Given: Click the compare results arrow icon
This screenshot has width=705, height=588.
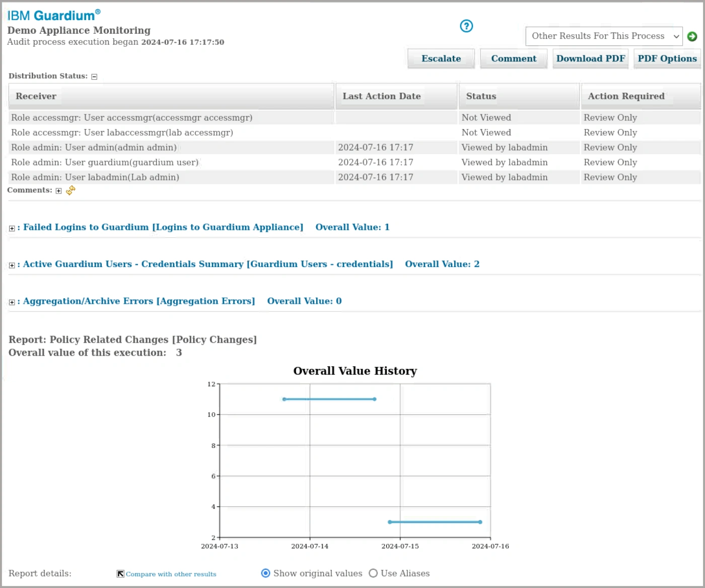Looking at the screenshot, I should coord(120,574).
